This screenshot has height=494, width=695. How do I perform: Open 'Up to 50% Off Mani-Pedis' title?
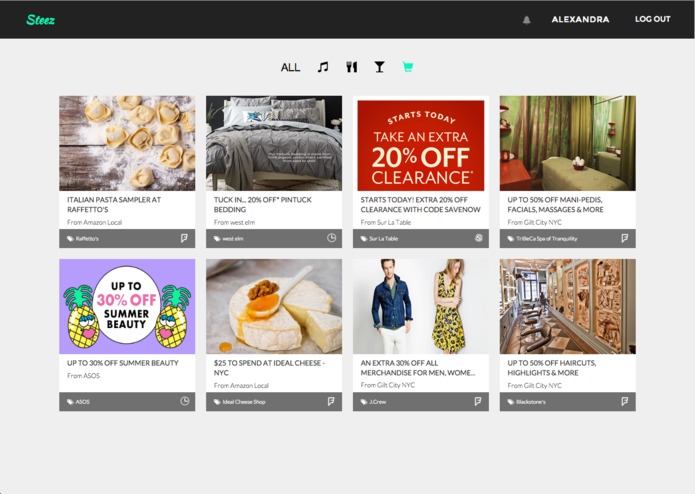tap(555, 205)
